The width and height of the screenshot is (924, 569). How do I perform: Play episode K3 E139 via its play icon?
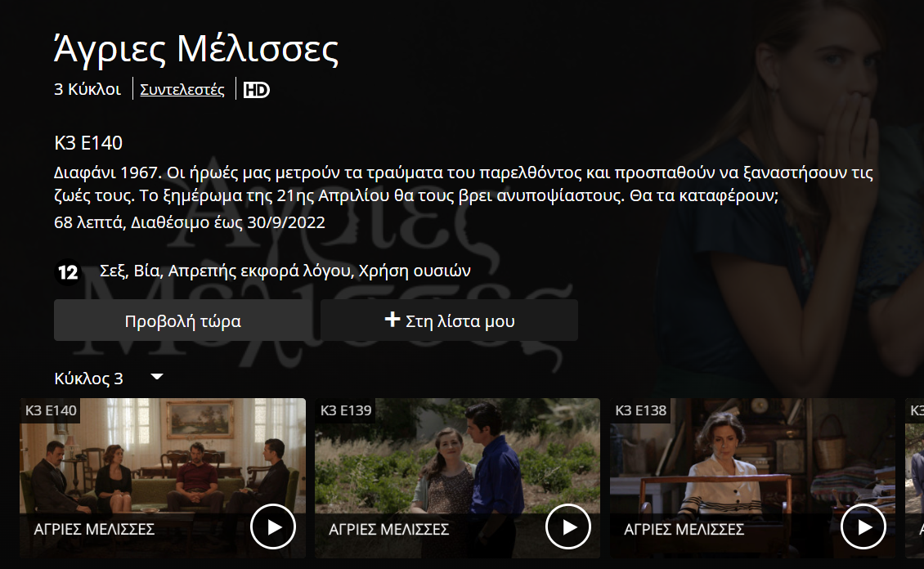tap(568, 527)
